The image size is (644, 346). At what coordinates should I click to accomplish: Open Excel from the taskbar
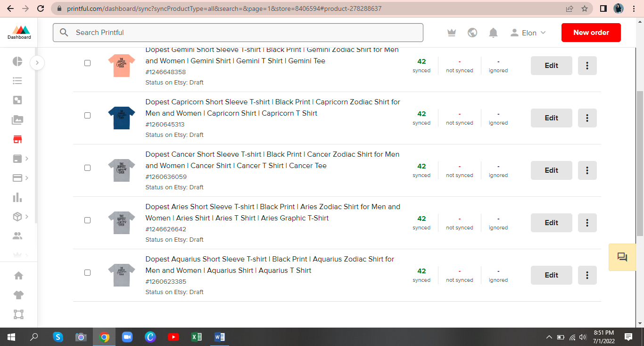(197, 337)
